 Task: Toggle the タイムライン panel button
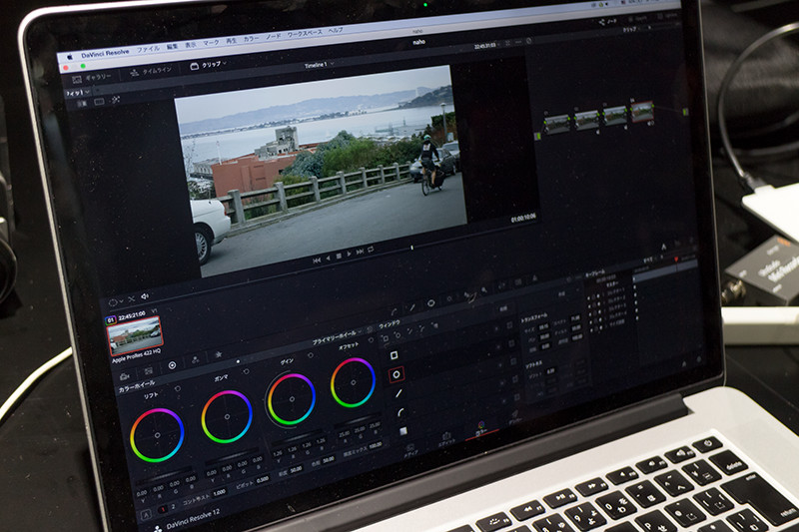click(x=151, y=71)
